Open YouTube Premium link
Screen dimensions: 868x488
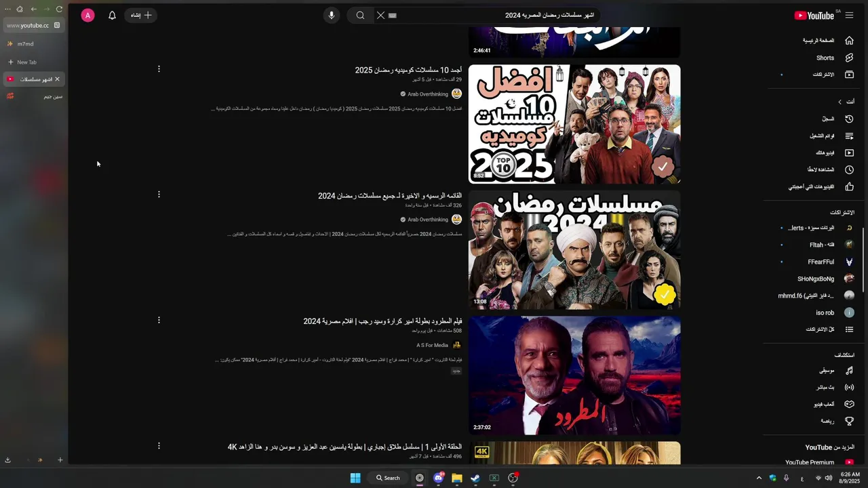pyautogui.click(x=818, y=463)
